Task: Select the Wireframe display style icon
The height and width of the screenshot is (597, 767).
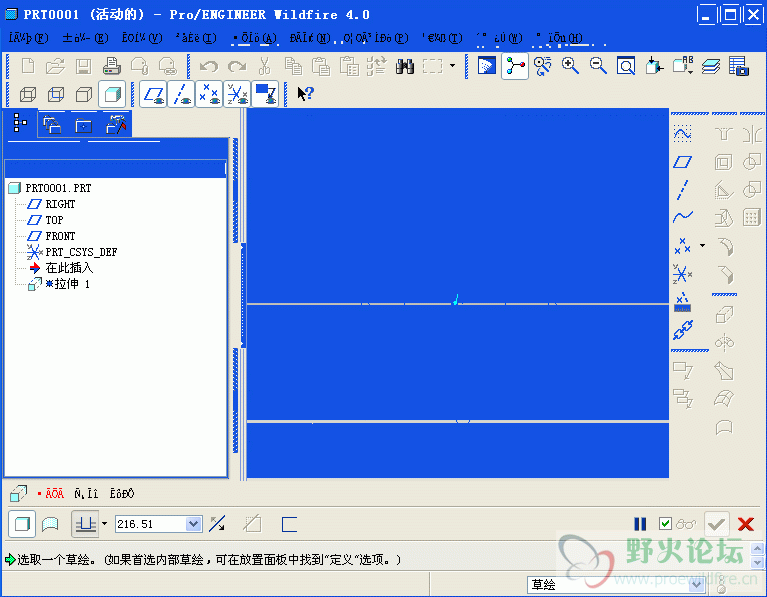Action: [28, 94]
